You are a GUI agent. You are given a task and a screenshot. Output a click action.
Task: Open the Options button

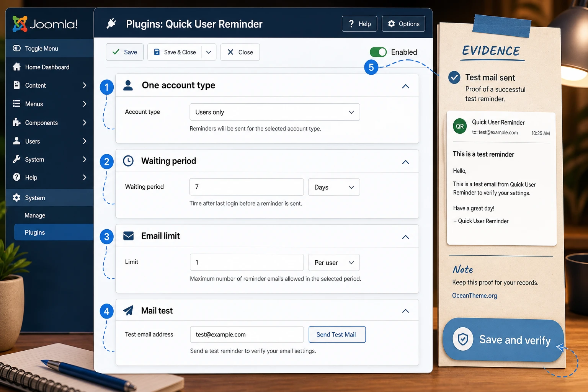(403, 24)
